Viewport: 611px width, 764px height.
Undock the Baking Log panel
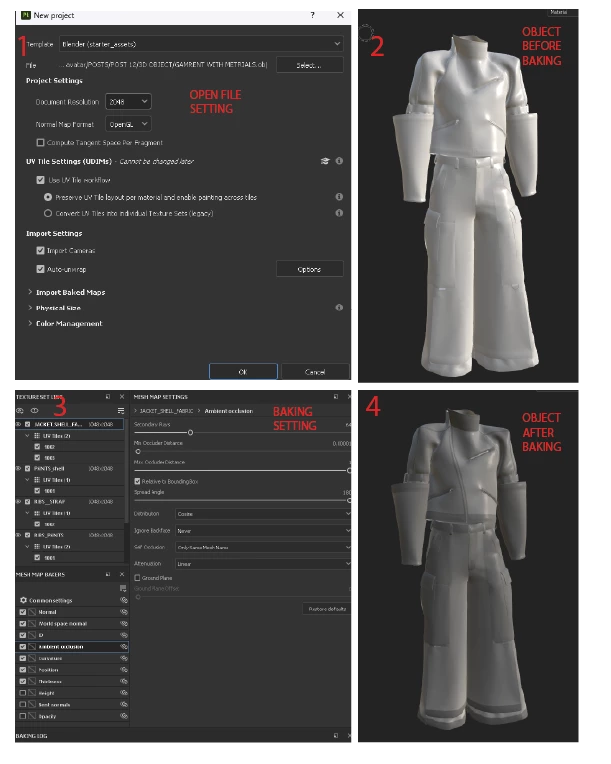(x=336, y=736)
